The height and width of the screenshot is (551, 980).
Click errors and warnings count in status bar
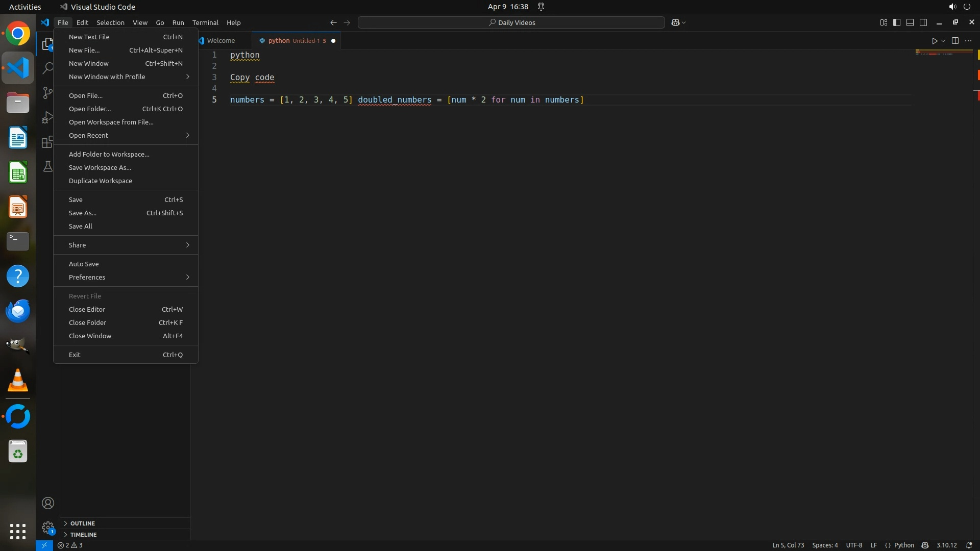(x=70, y=545)
